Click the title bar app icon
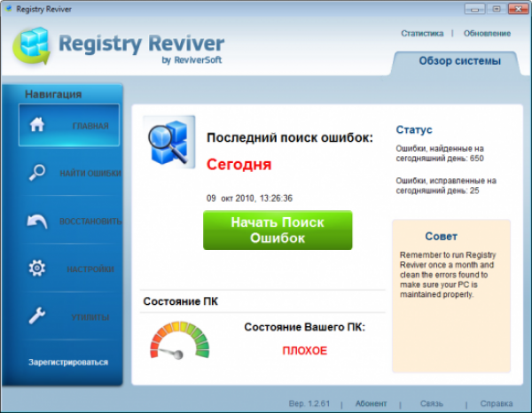Image resolution: width=532 pixels, height=413 pixels. 9,9
